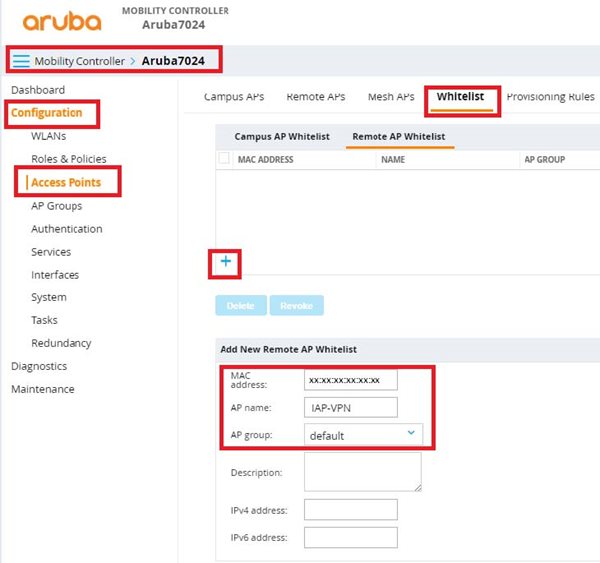
Task: Click the breadcrumb chevron after Mobility Controller
Action: [x=133, y=61]
